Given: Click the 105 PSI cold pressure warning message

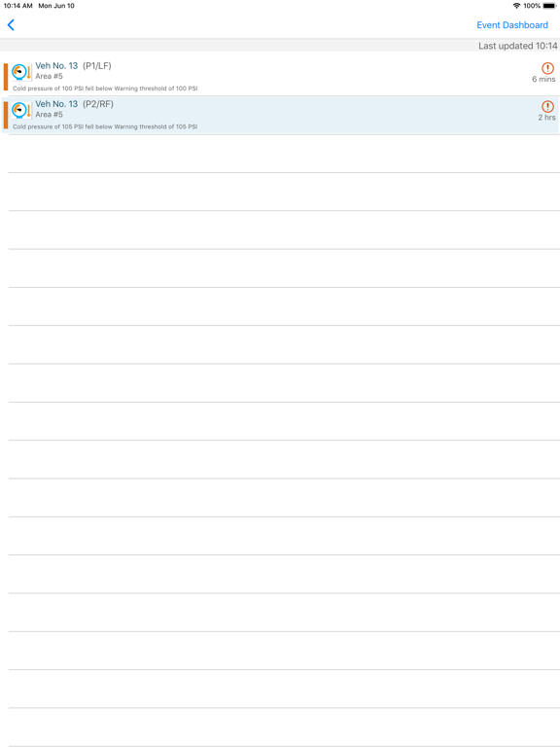Looking at the screenshot, I should tap(105, 126).
